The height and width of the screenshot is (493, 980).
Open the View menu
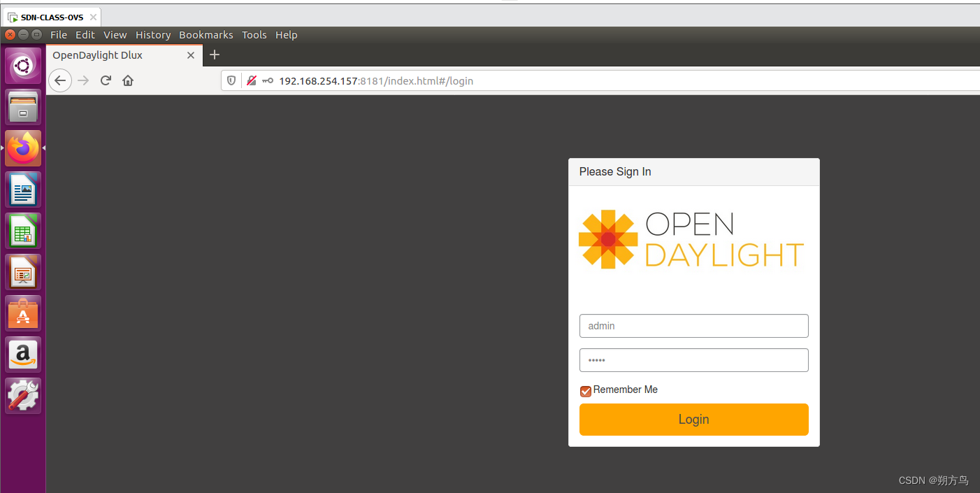coord(115,35)
